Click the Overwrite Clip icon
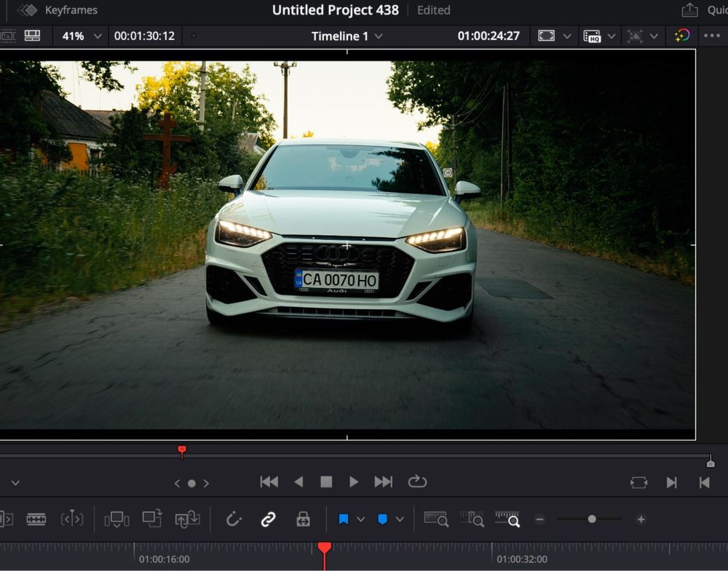The image size is (728, 571). (x=152, y=519)
